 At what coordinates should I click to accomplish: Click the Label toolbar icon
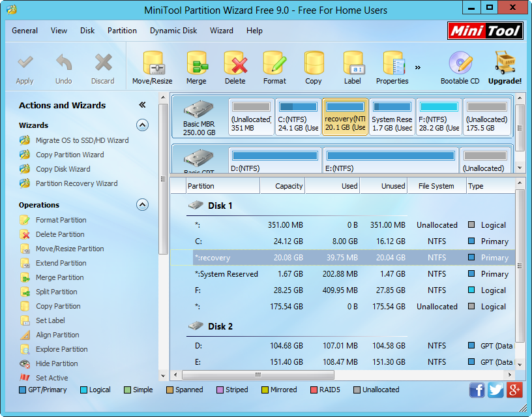point(353,63)
